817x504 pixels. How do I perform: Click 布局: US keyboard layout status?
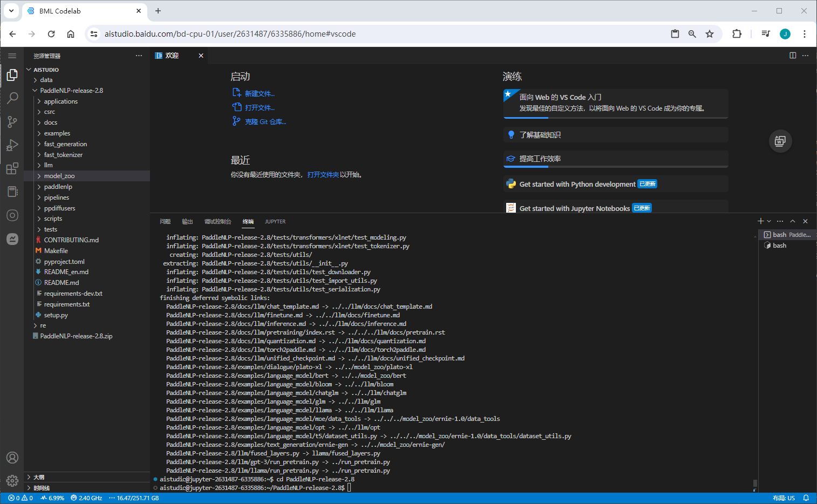point(784,498)
